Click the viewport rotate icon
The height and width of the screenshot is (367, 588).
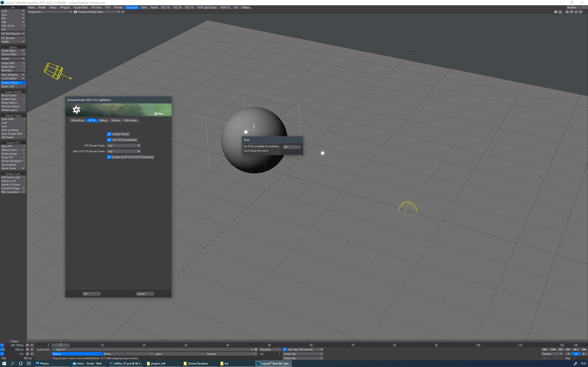pos(576,12)
